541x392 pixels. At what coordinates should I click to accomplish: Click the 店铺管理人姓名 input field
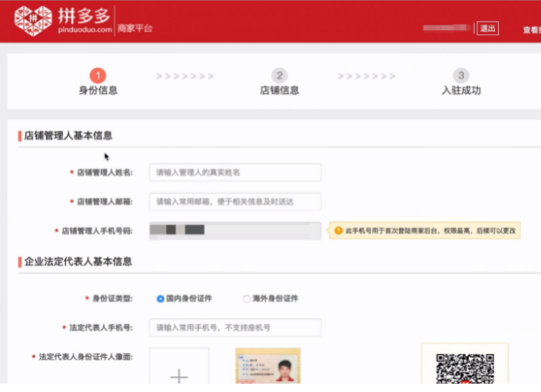point(235,173)
